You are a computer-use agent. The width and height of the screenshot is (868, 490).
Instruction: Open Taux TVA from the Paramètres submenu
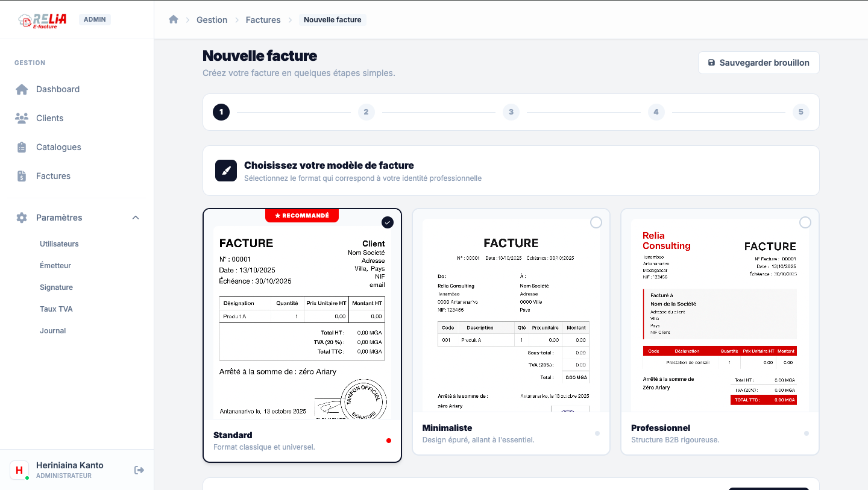point(56,309)
